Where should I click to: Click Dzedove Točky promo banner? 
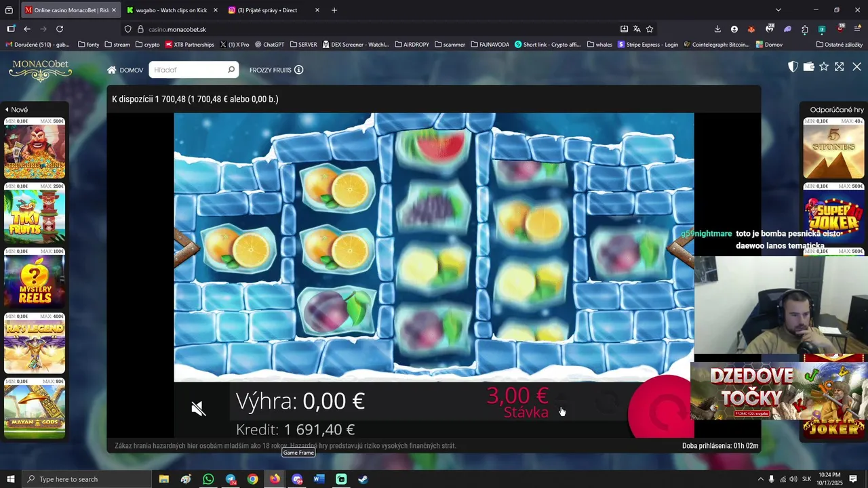tap(778, 392)
